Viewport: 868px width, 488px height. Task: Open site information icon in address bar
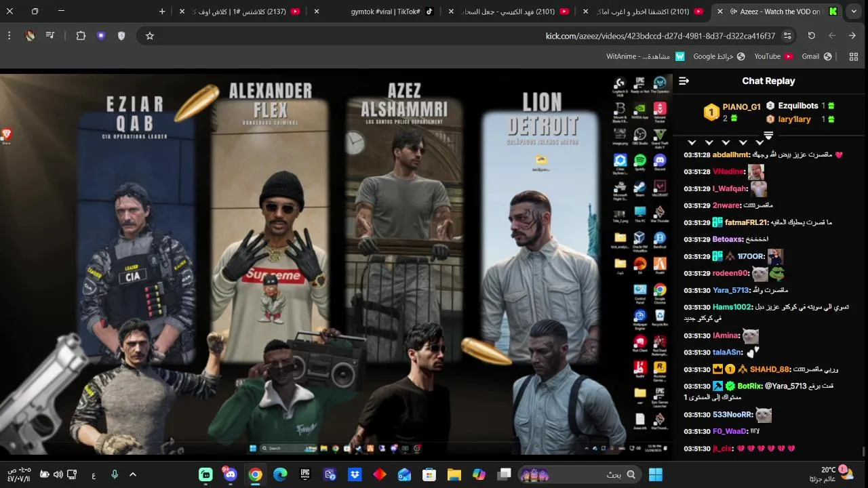coord(787,36)
